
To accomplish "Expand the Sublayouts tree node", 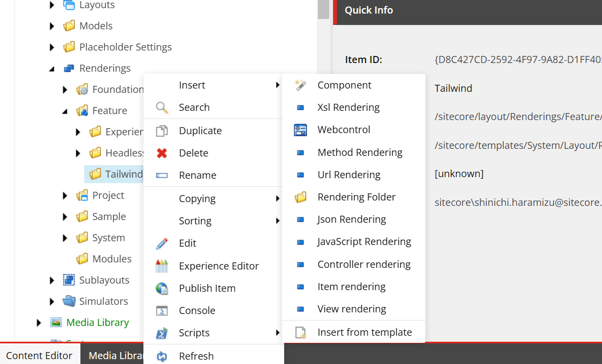I will pos(52,280).
